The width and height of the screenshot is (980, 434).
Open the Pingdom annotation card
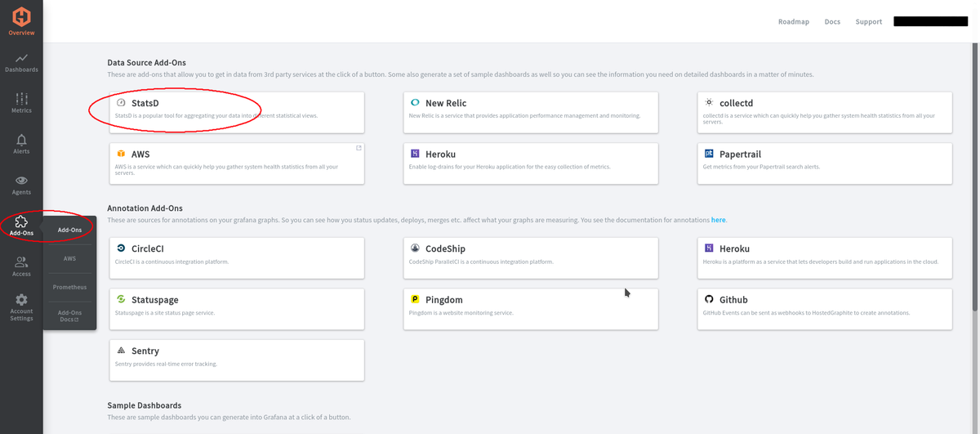tap(531, 309)
